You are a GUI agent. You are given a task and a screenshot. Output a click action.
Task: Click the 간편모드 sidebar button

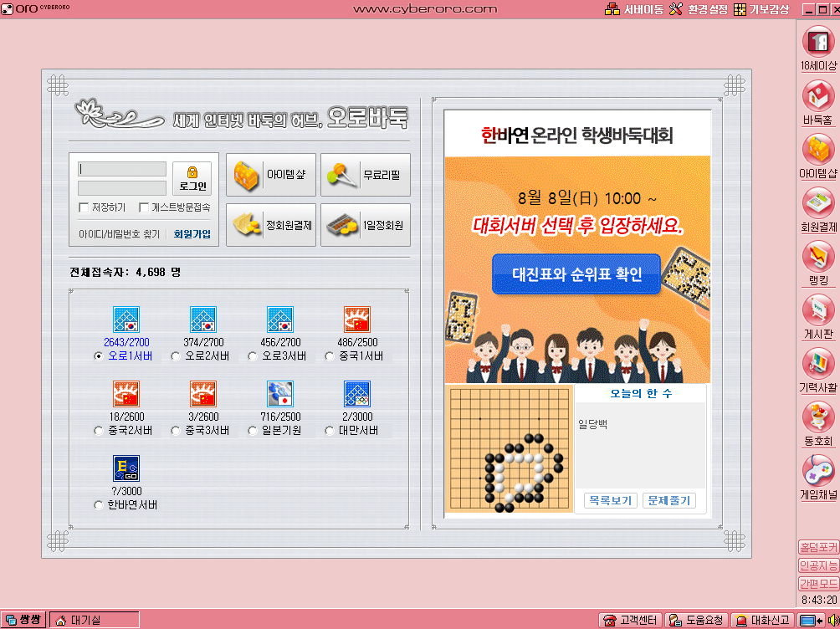coord(818,584)
